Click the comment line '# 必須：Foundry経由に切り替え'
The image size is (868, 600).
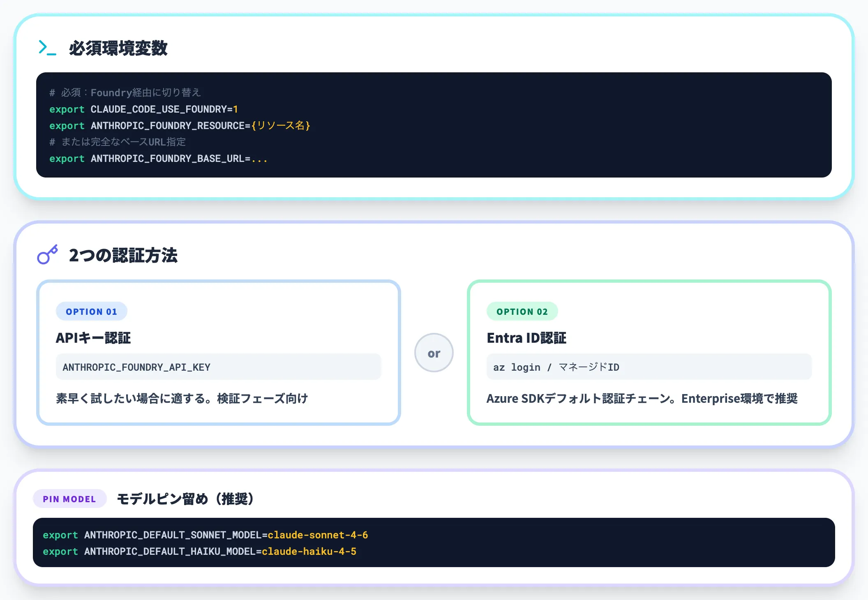pyautogui.click(x=125, y=92)
